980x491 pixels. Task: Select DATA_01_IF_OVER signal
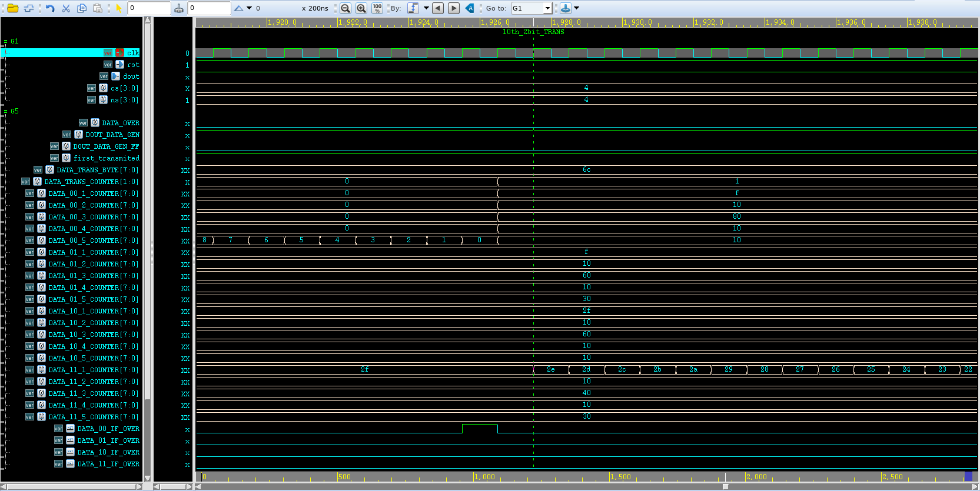[108, 440]
